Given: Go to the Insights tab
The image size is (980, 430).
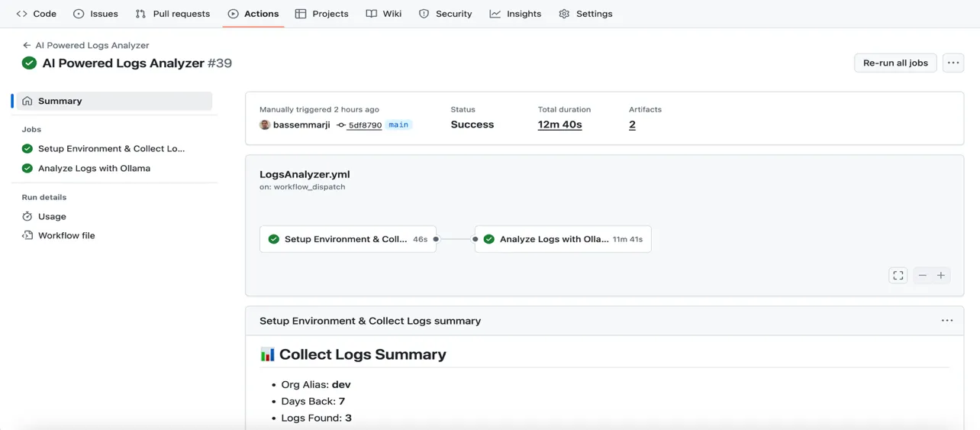Looking at the screenshot, I should pos(515,14).
